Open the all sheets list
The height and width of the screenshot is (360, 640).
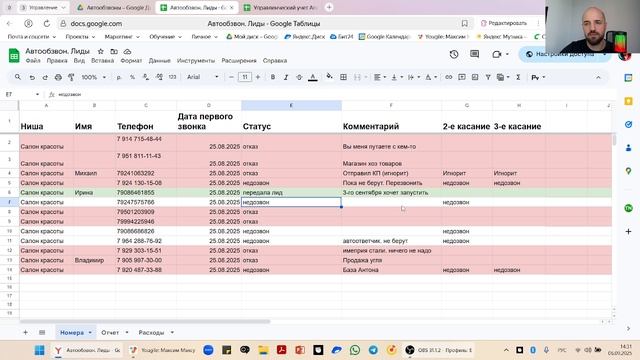(x=42, y=333)
